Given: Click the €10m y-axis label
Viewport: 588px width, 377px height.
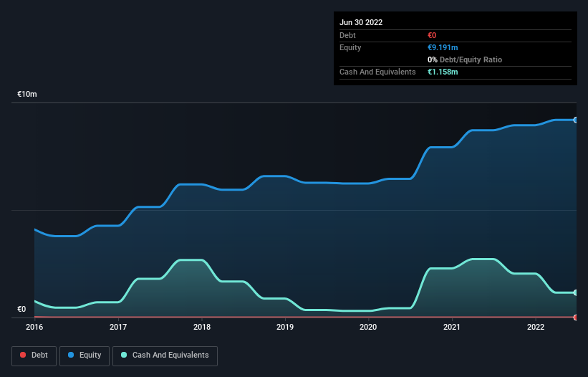Looking at the screenshot, I should (x=27, y=94).
